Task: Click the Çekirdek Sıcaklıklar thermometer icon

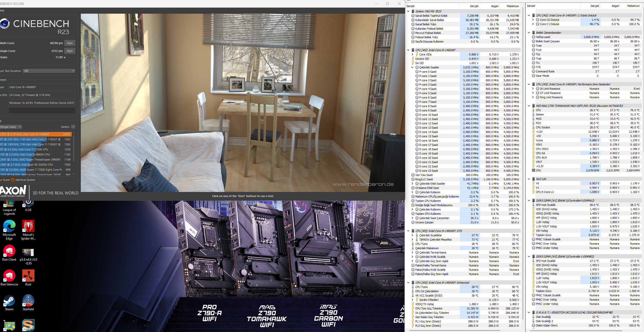Action: coord(417,235)
